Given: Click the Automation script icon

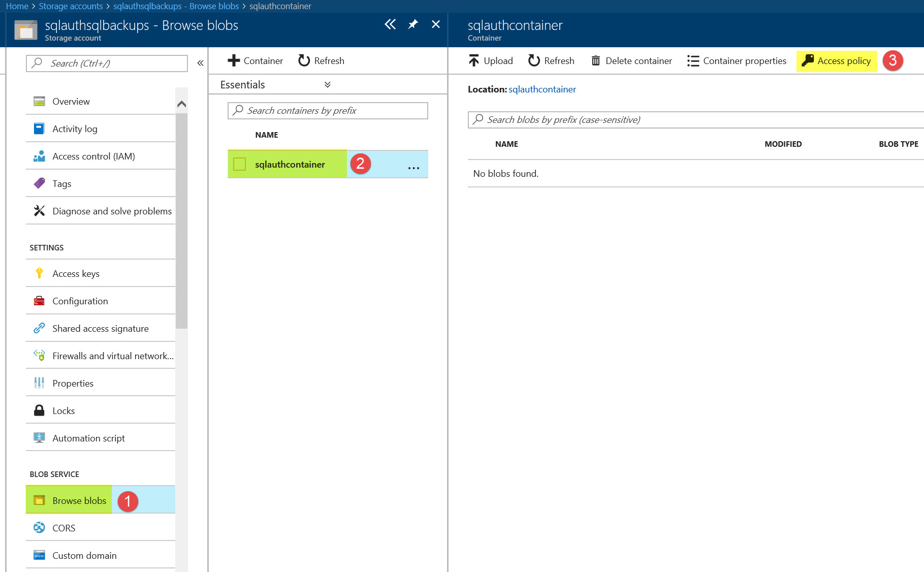Looking at the screenshot, I should [39, 438].
